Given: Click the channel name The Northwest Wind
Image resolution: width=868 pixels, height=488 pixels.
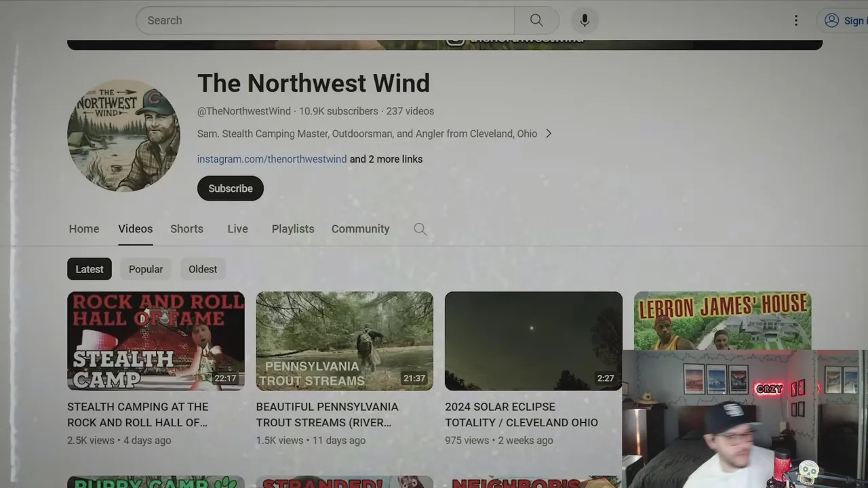Looking at the screenshot, I should [313, 83].
